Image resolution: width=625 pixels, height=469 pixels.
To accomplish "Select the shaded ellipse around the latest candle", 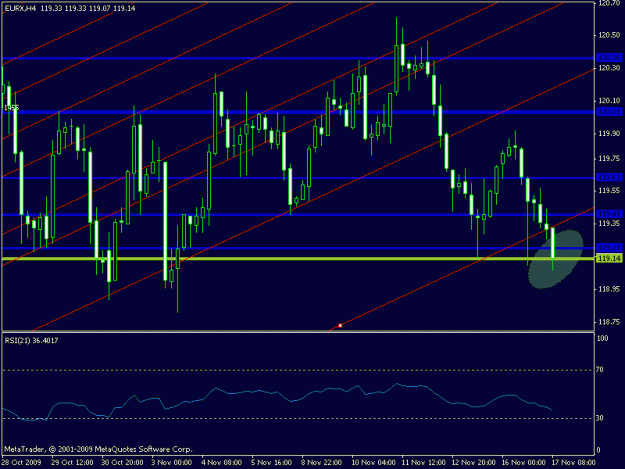I will pyautogui.click(x=556, y=259).
